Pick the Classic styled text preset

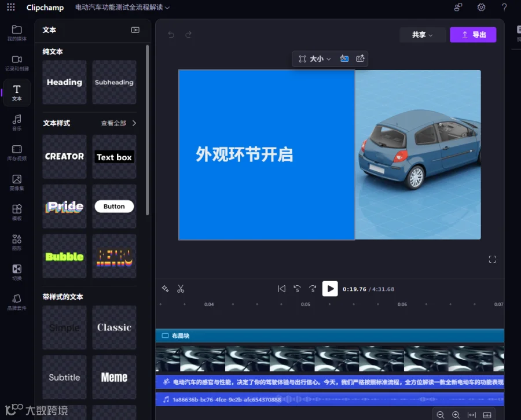click(114, 327)
